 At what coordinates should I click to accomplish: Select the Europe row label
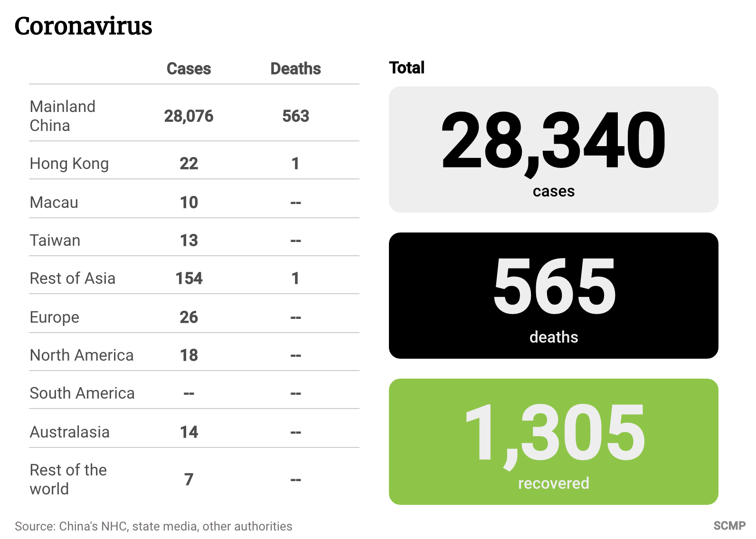55,317
